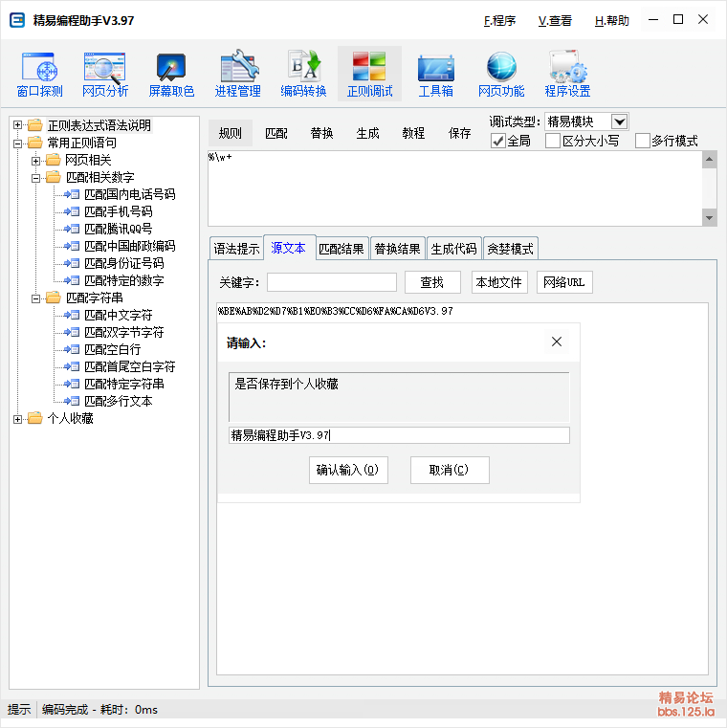Click the icon beside 匹配空白行
The height and width of the screenshot is (728, 727).
(x=72, y=349)
